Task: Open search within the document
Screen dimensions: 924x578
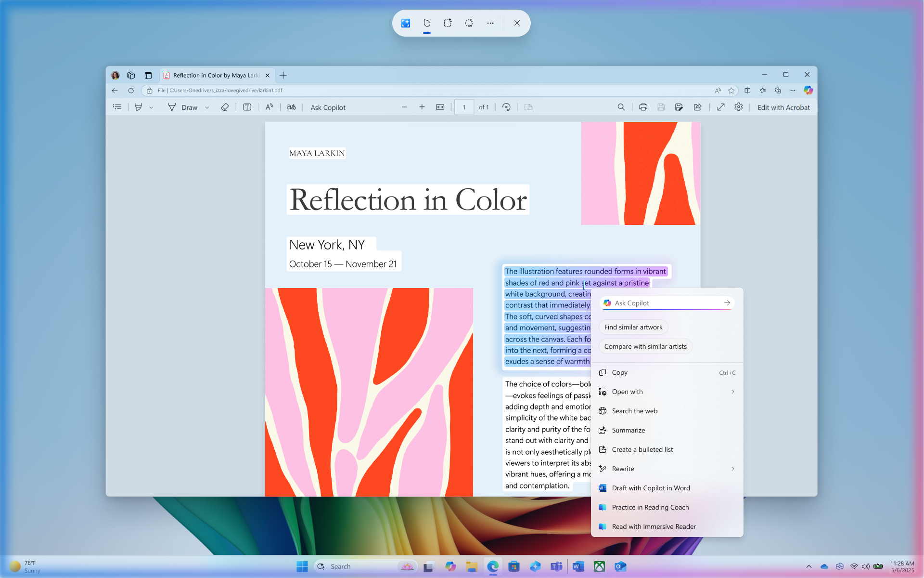Action: point(621,107)
